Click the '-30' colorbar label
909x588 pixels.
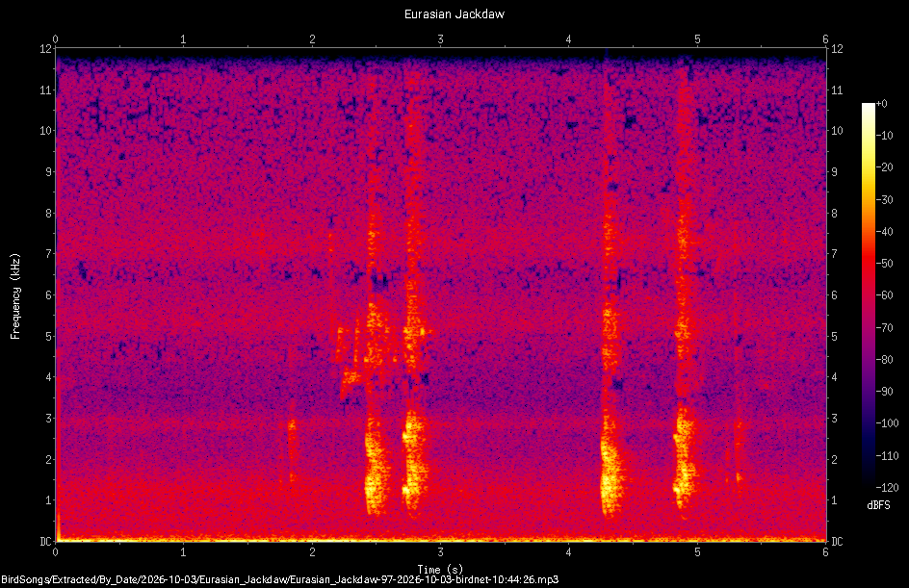884,200
